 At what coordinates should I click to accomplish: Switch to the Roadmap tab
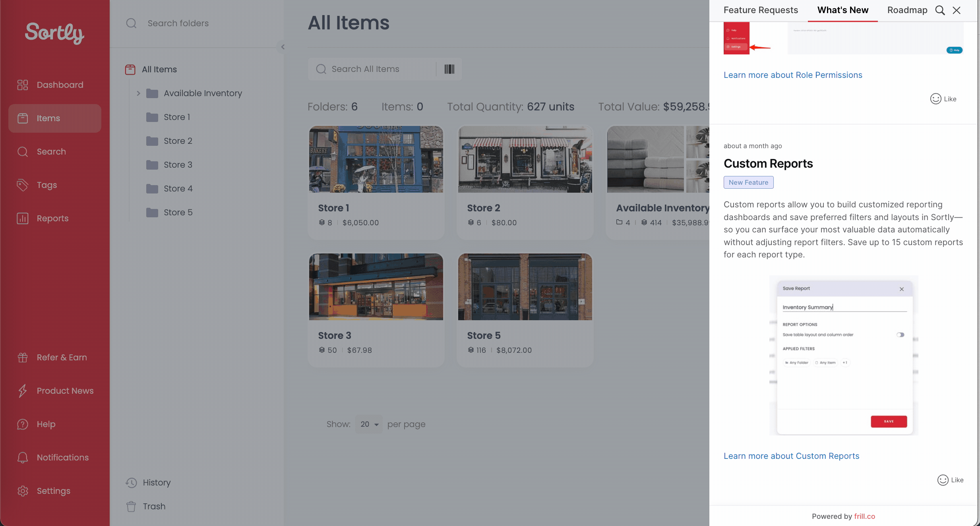pyautogui.click(x=907, y=10)
